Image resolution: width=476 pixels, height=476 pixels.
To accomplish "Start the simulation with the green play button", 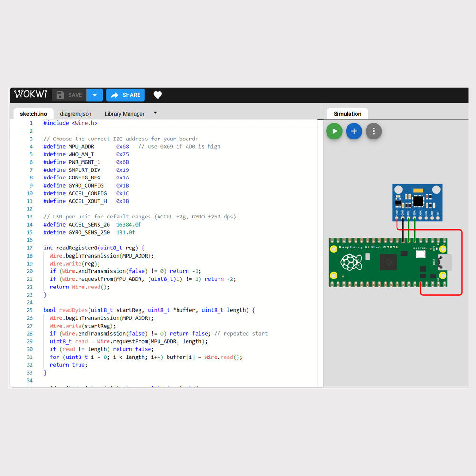I will click(x=334, y=131).
